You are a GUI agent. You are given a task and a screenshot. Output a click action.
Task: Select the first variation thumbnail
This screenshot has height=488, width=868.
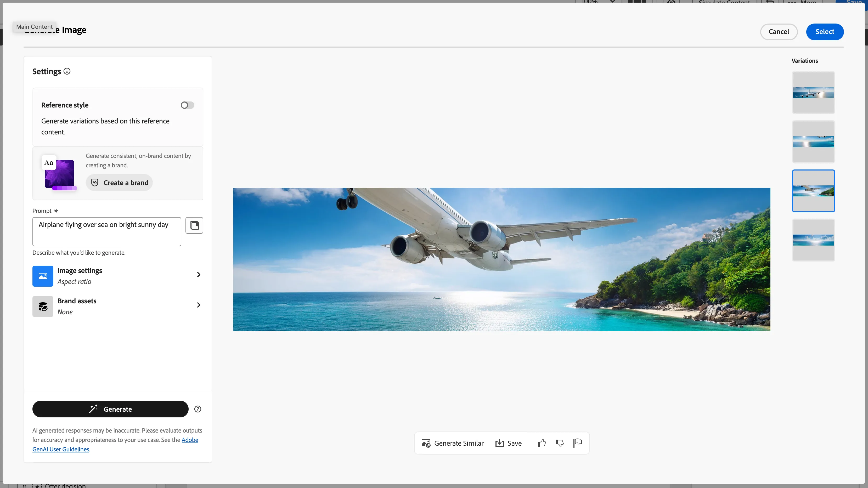pyautogui.click(x=813, y=93)
